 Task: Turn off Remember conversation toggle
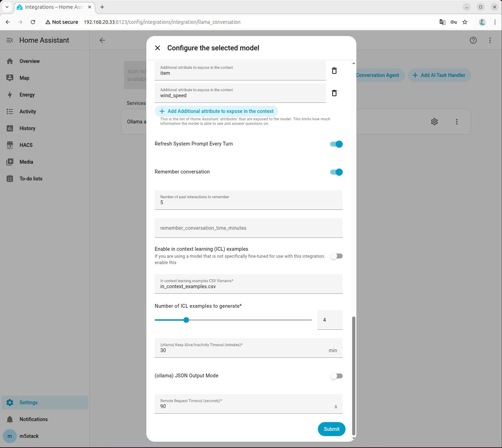point(336,172)
